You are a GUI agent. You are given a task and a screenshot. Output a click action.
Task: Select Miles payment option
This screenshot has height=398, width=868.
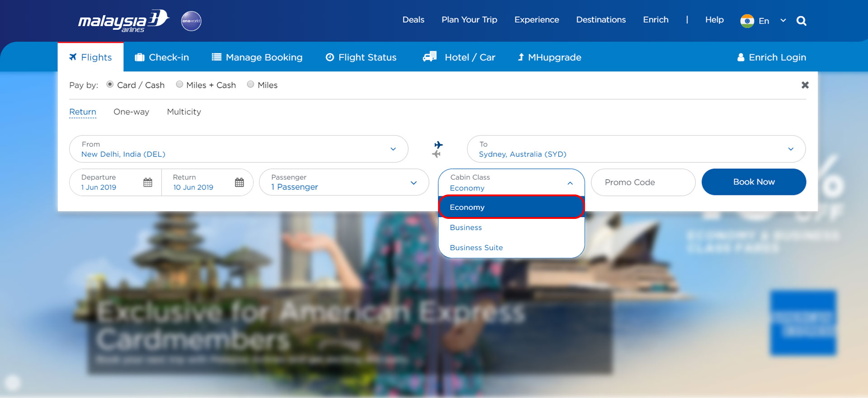point(250,85)
